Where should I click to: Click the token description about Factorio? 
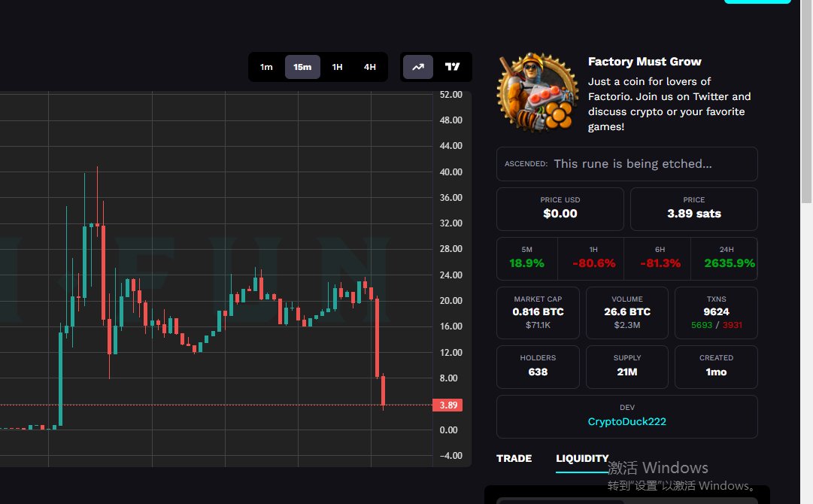(669, 104)
